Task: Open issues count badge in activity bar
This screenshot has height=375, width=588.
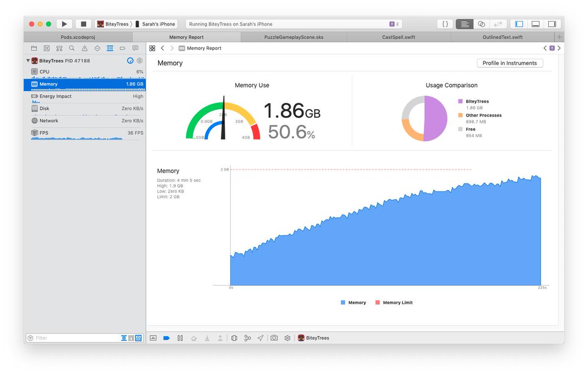Action: (394, 24)
